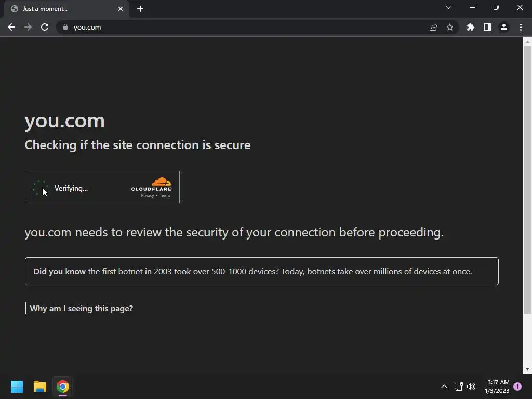The image size is (532, 399).
Task: Show hidden system tray icons
Action: click(x=444, y=387)
